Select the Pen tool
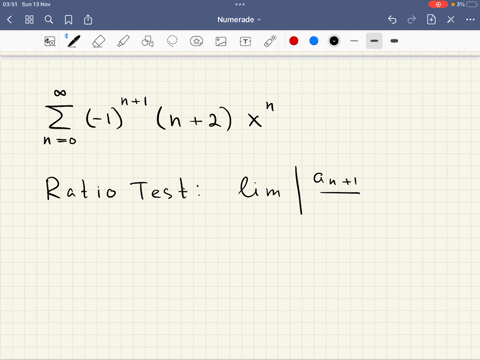Screen dimensions: 480x360 coord(73,41)
